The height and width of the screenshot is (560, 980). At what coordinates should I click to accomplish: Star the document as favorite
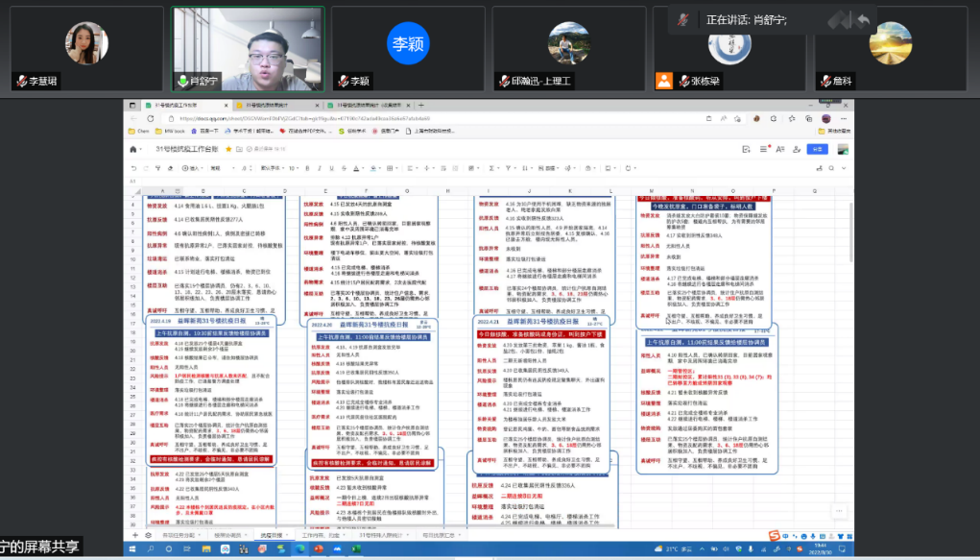[228, 149]
